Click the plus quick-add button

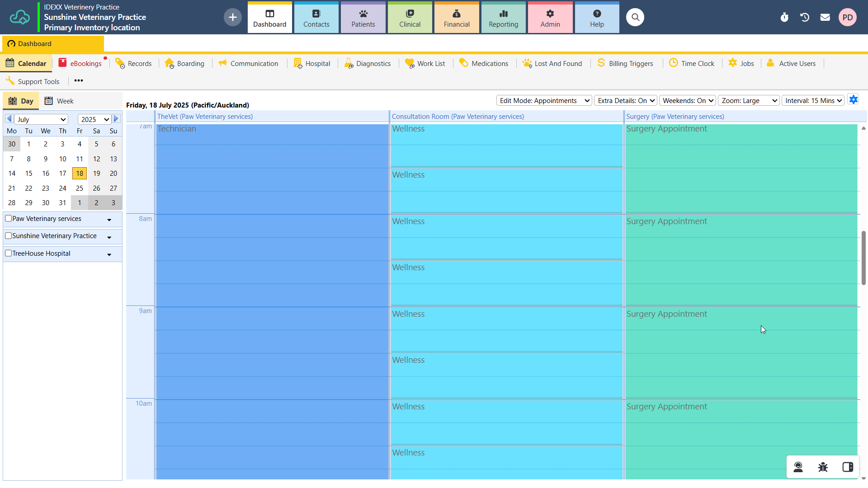tap(232, 17)
